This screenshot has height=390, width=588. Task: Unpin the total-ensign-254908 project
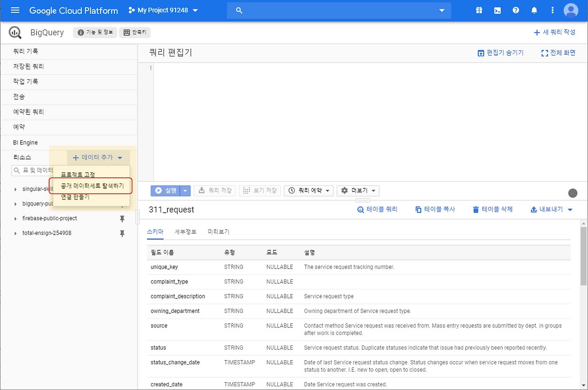[122, 233]
